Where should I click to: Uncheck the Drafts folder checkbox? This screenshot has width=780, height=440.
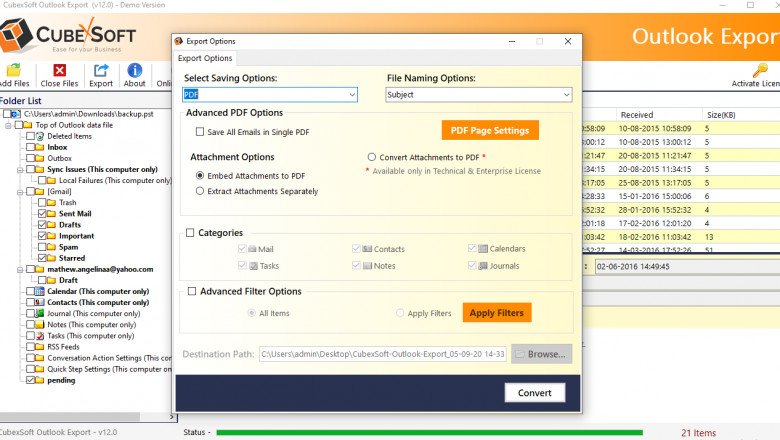[42, 225]
